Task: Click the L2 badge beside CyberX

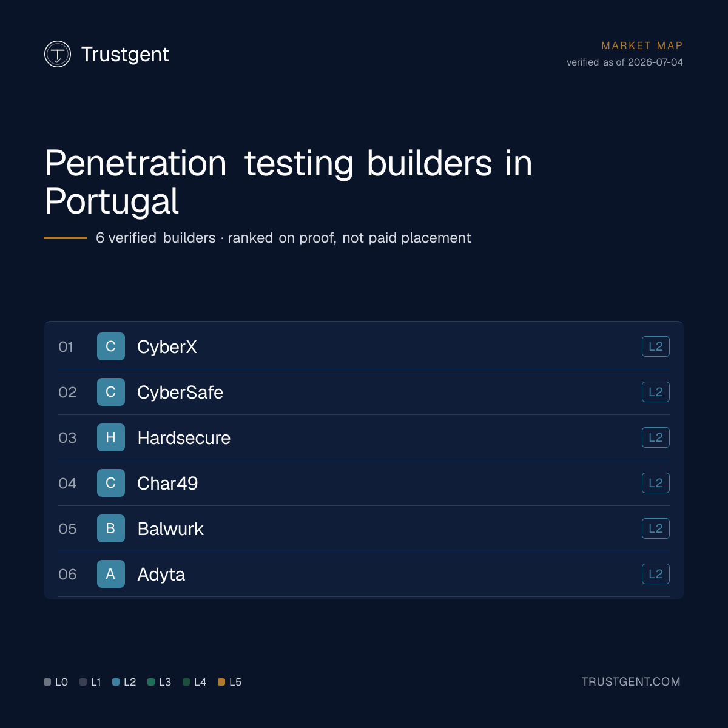Action: pos(656,346)
